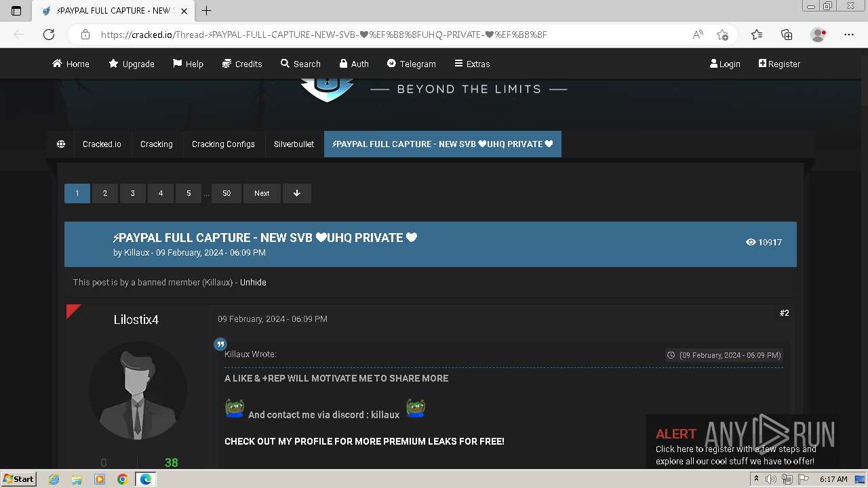Image resolution: width=868 pixels, height=488 pixels.
Task: Open the Windows Start menu
Action: [18, 479]
